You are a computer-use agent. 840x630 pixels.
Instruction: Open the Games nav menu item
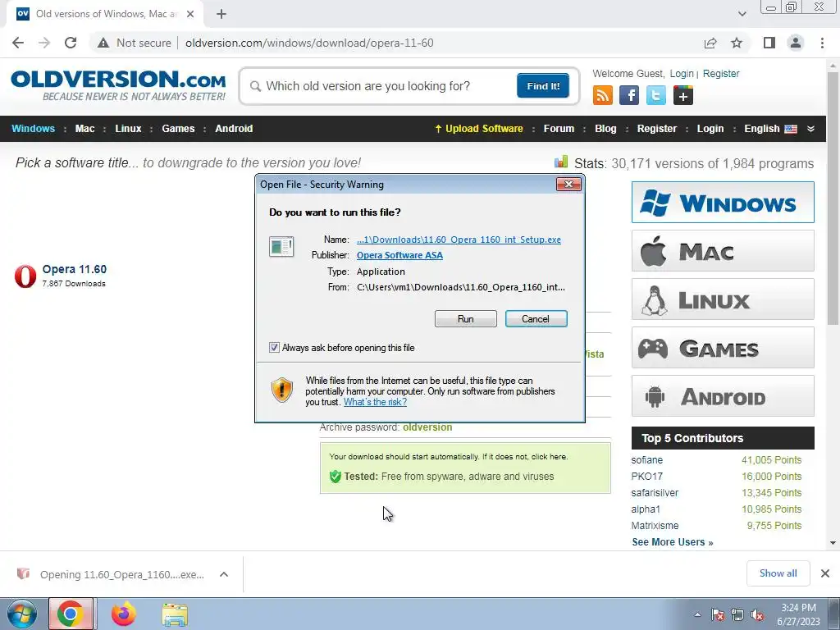(x=178, y=129)
